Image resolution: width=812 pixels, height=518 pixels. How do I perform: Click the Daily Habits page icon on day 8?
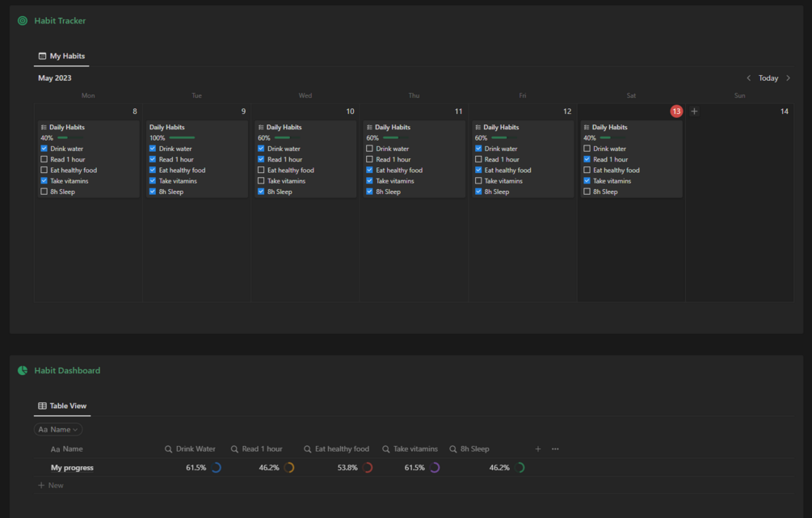click(x=44, y=128)
